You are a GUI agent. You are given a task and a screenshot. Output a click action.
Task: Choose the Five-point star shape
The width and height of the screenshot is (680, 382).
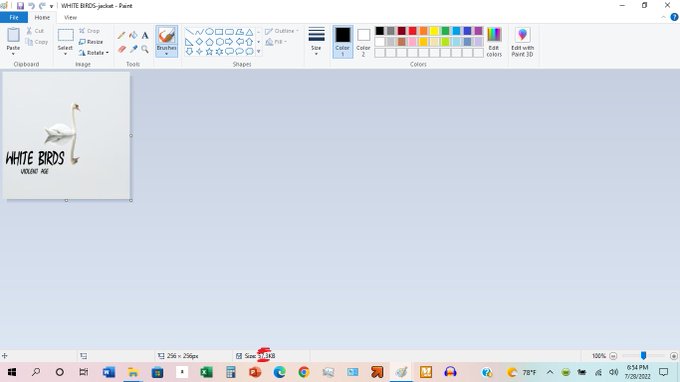[209, 52]
